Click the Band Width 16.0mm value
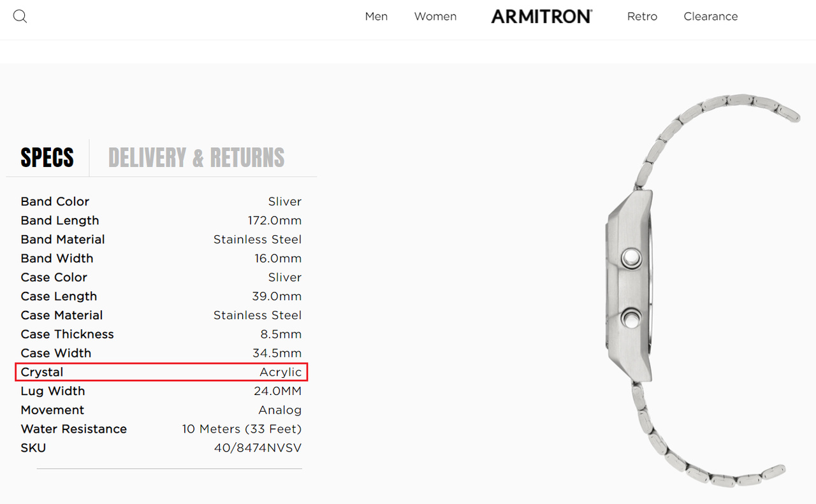 (278, 258)
